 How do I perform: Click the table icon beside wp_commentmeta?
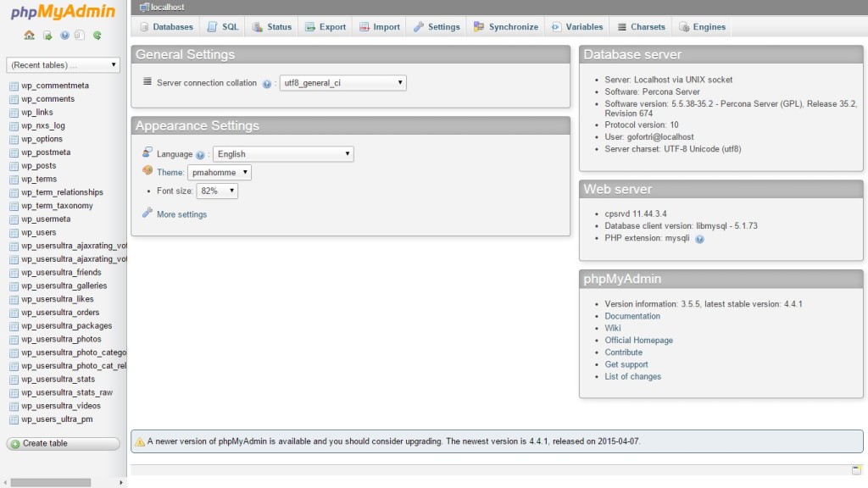click(x=14, y=86)
